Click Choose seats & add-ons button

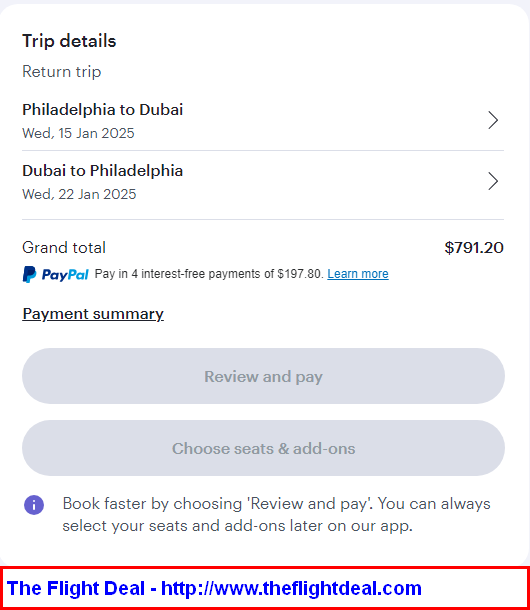(263, 448)
